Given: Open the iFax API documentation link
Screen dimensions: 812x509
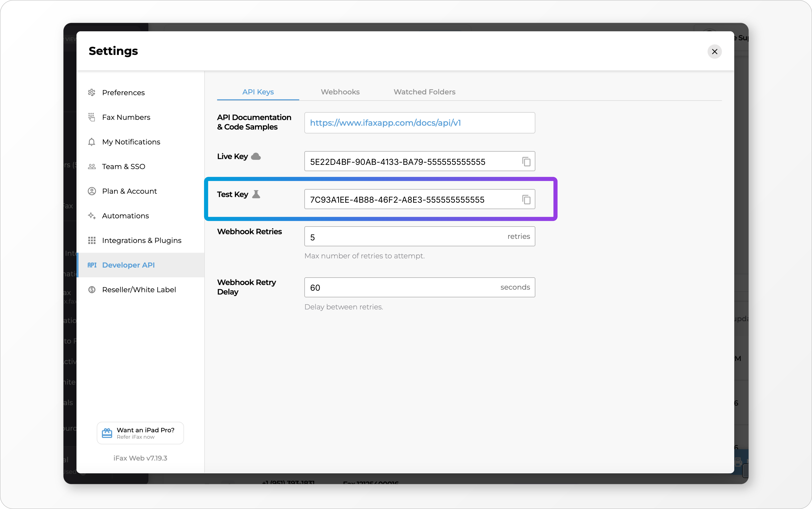Looking at the screenshot, I should point(385,123).
